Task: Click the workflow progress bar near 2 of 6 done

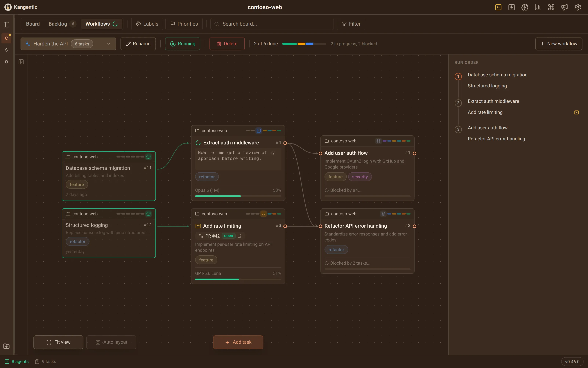Action: (x=304, y=44)
